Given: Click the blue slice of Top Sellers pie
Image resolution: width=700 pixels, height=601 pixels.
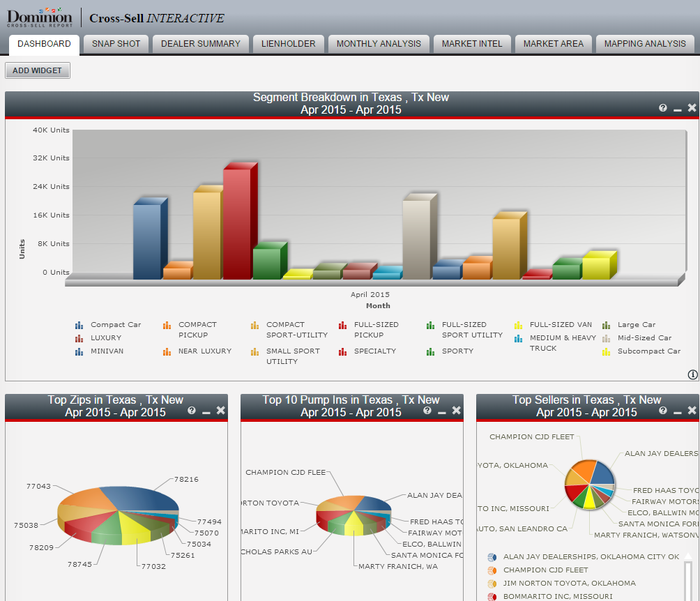Looking at the screenshot, I should point(602,473).
